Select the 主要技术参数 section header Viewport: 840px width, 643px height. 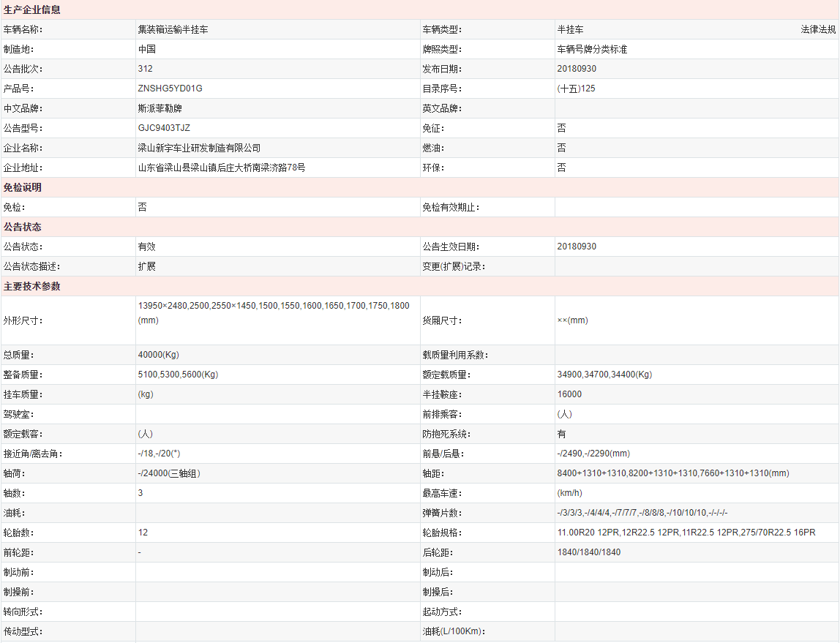(x=32, y=286)
